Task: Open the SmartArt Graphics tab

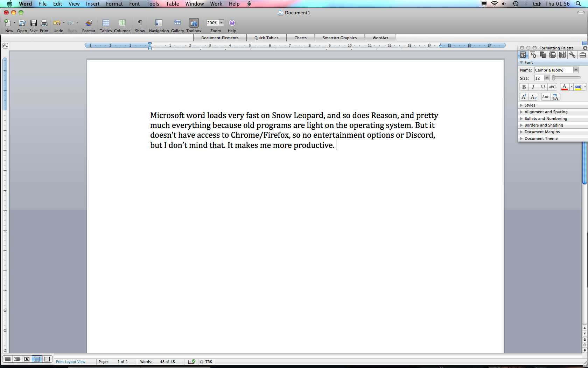Action: (x=339, y=38)
